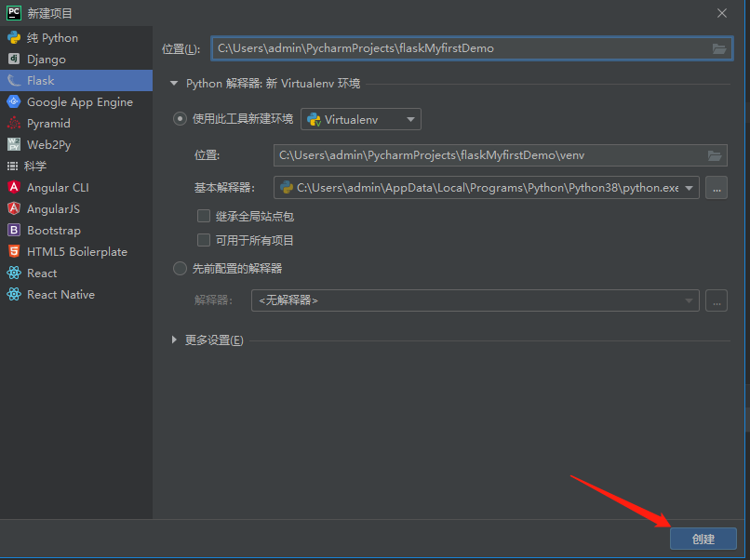This screenshot has width=750, height=560.
Task: Close the 新建项目 dialog
Action: (722, 13)
